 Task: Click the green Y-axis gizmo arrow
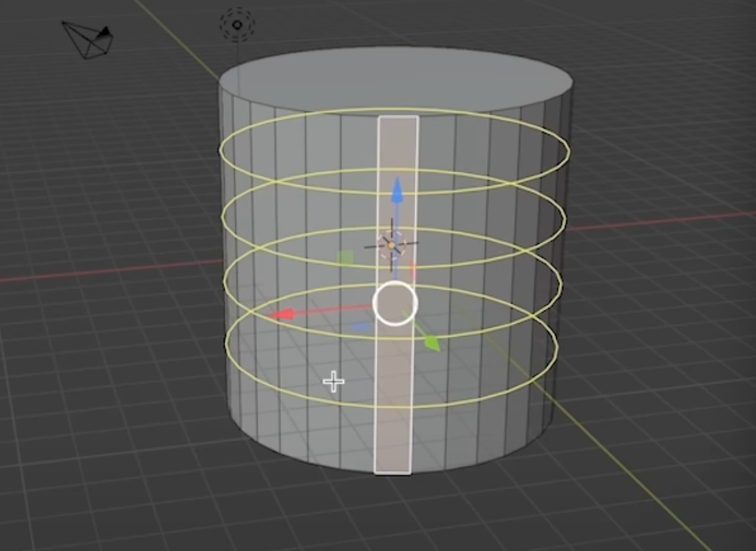tap(433, 343)
